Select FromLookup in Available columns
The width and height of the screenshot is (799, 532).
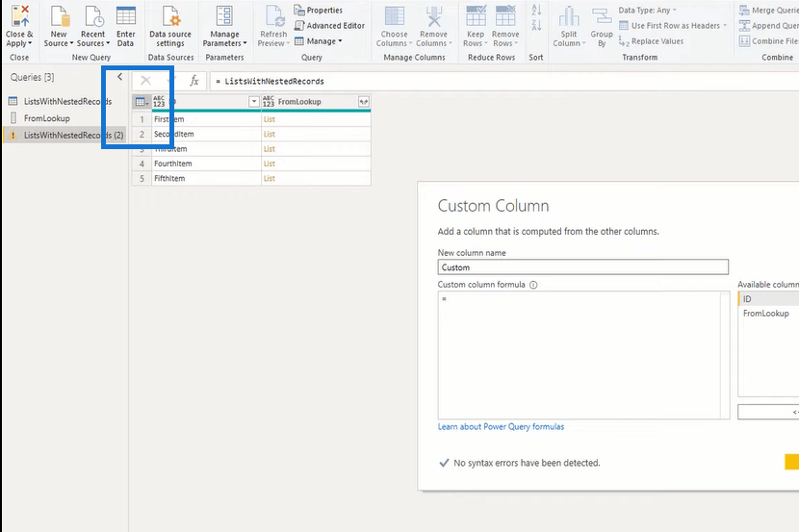[766, 313]
